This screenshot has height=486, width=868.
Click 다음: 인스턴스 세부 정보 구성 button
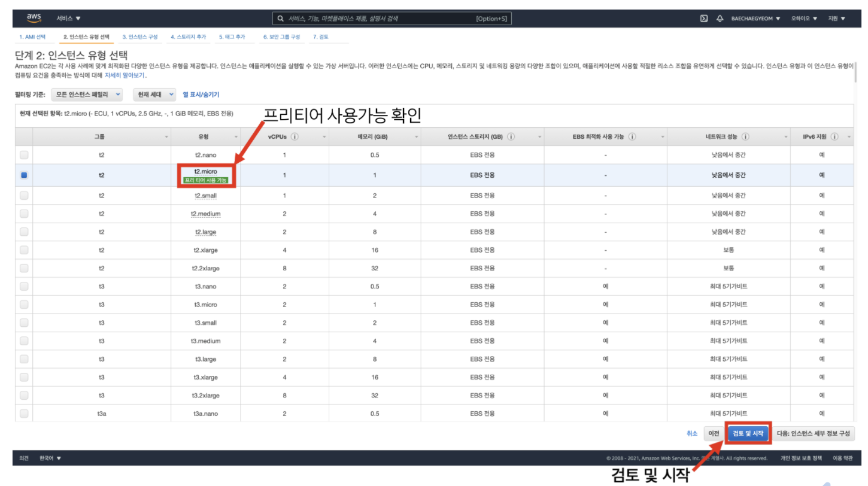pos(814,433)
